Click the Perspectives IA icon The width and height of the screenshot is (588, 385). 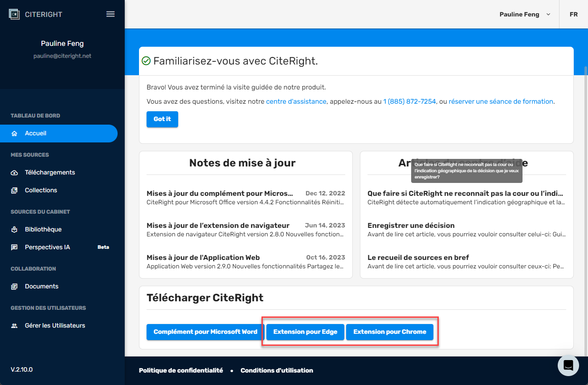coord(15,247)
